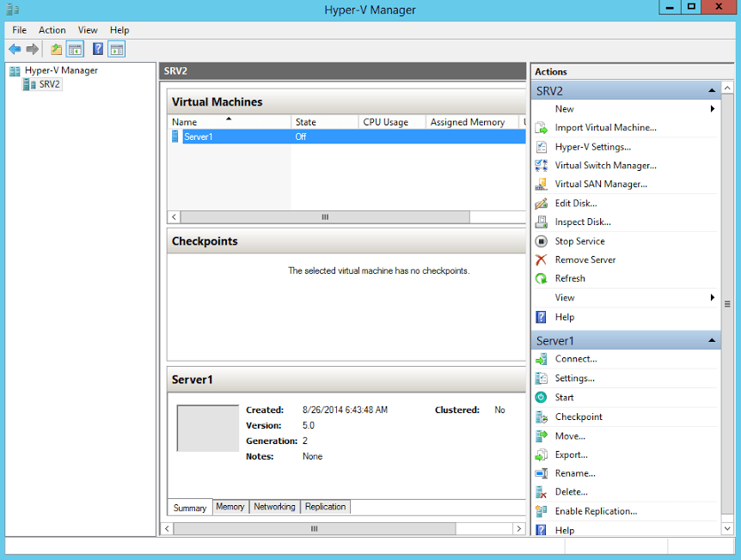Click left arrow of Virtual Machines scrollbar
Screen dimensions: 741x560
(174, 217)
